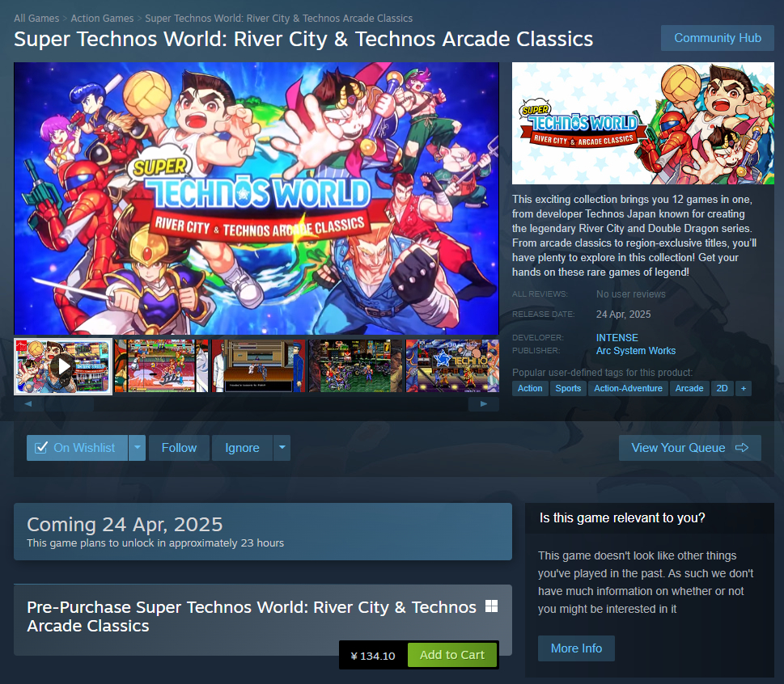Play the trailer video thumbnail

tap(63, 366)
